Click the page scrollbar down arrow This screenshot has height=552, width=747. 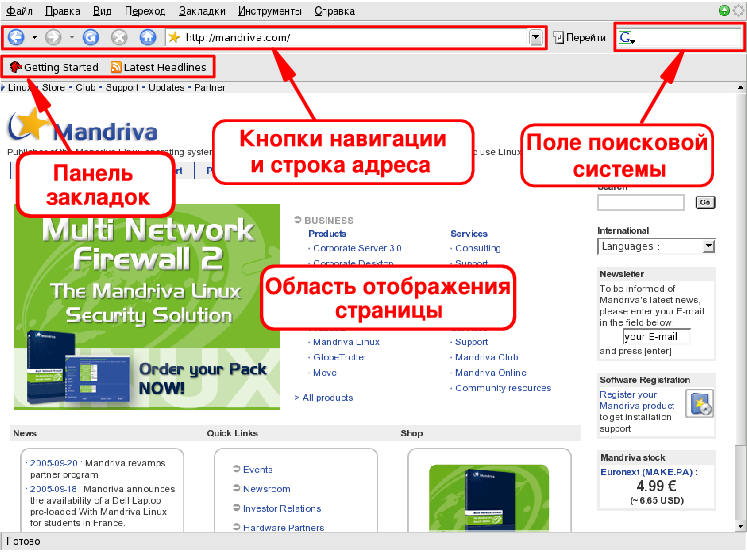740,527
